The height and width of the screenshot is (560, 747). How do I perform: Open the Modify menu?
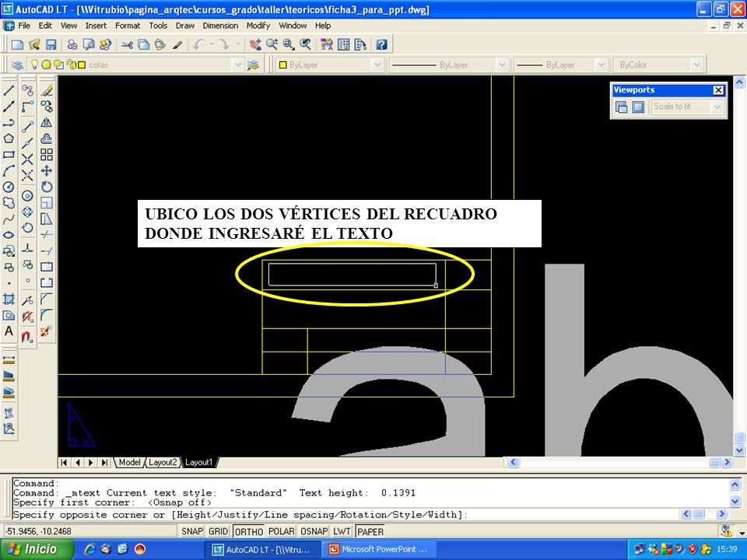tap(258, 26)
